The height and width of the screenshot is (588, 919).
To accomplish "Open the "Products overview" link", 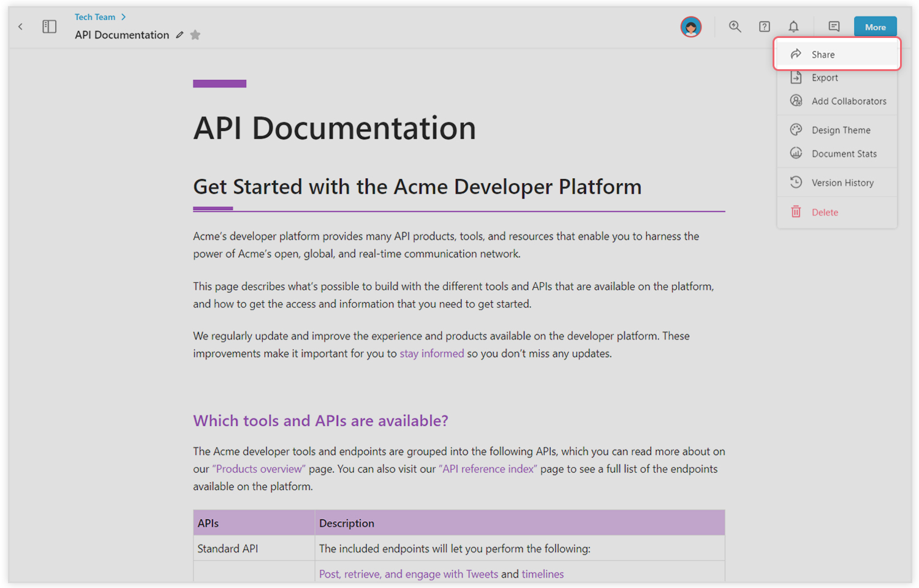I will click(259, 469).
